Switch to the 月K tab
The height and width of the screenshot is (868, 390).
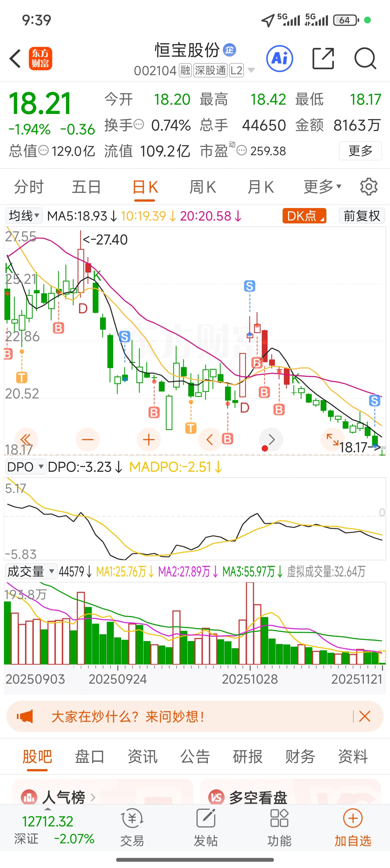(261, 187)
